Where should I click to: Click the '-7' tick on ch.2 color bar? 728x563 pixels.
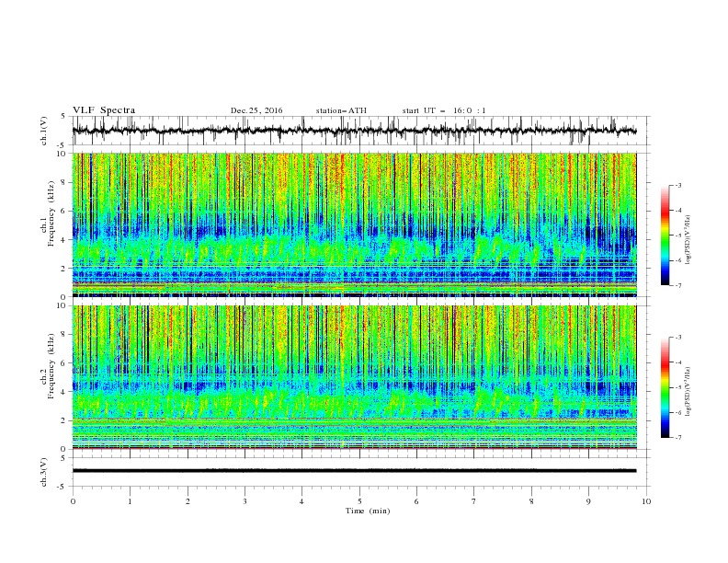click(x=678, y=438)
